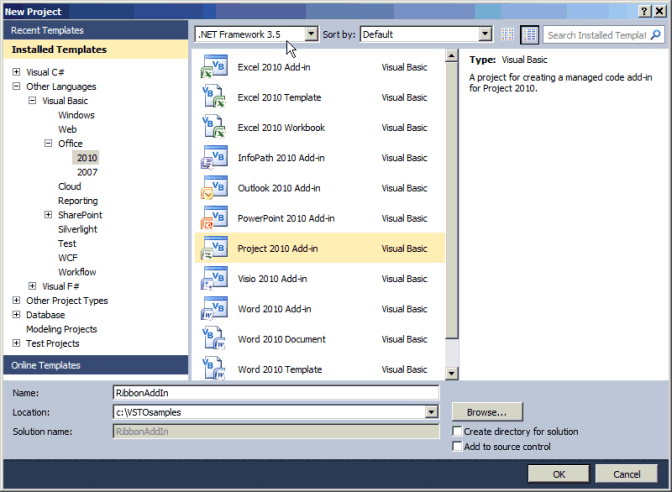Switch to small icons view
The image size is (672, 492).
point(507,35)
